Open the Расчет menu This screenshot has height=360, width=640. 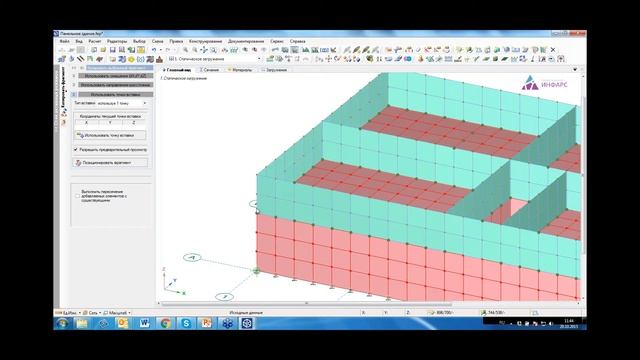95,41
